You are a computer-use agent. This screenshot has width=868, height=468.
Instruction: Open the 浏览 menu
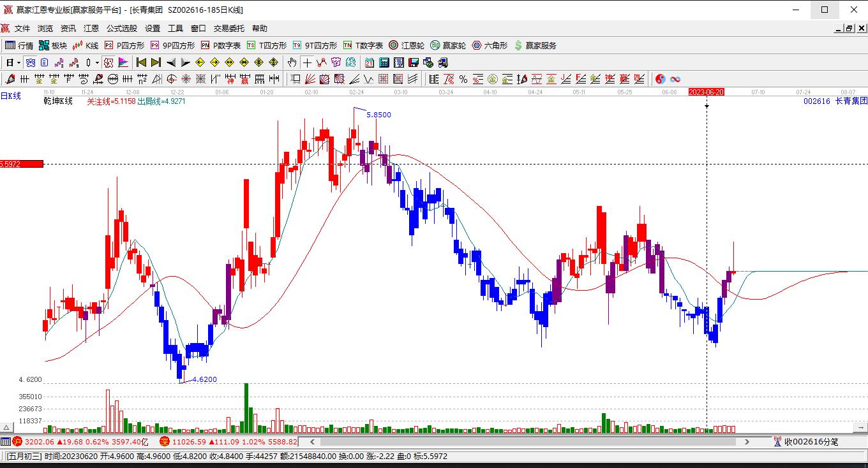pyautogui.click(x=45, y=28)
